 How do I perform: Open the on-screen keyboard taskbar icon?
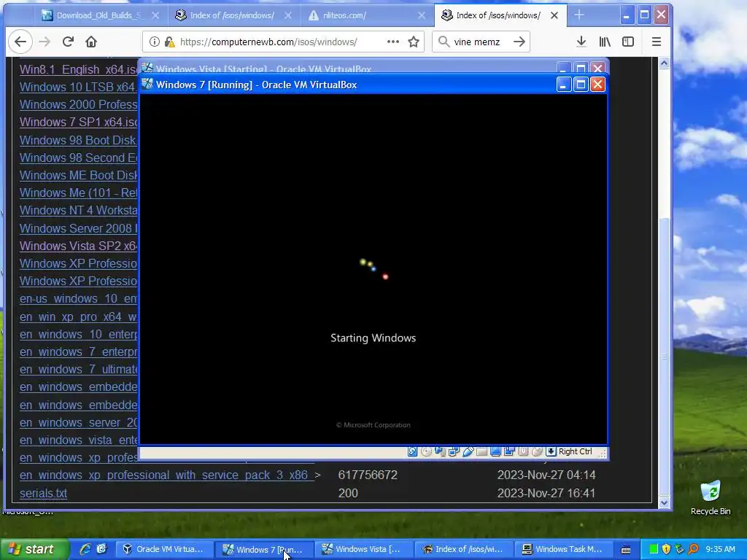click(x=626, y=550)
